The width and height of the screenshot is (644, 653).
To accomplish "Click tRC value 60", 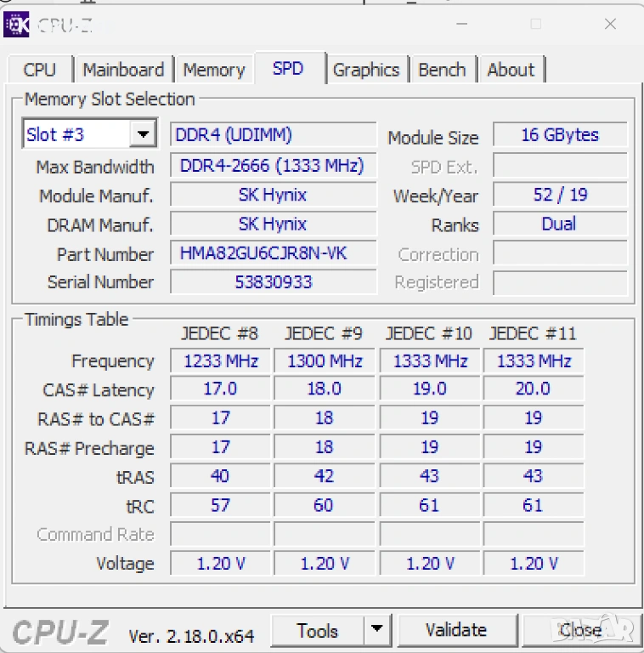I will pyautogui.click(x=325, y=505).
